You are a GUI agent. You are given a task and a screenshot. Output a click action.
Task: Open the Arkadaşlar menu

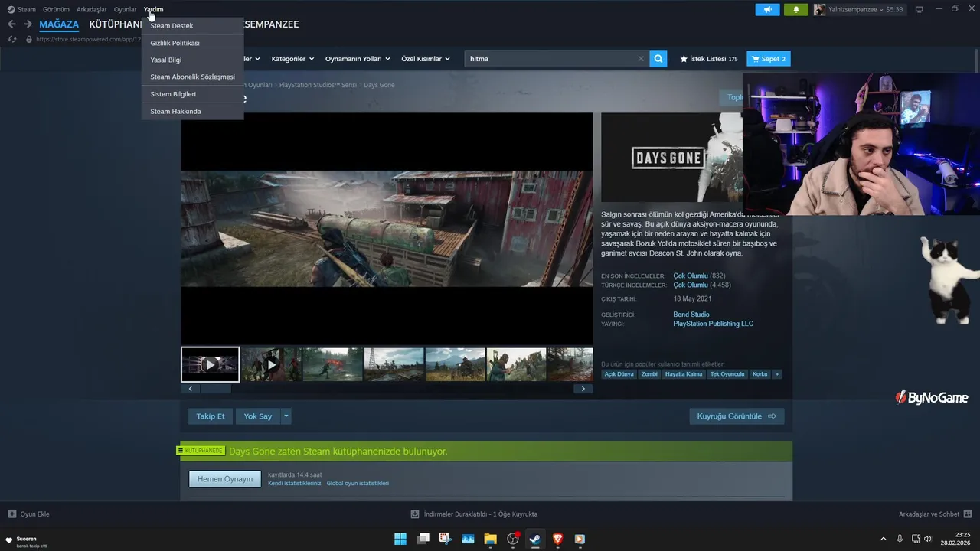click(x=92, y=9)
